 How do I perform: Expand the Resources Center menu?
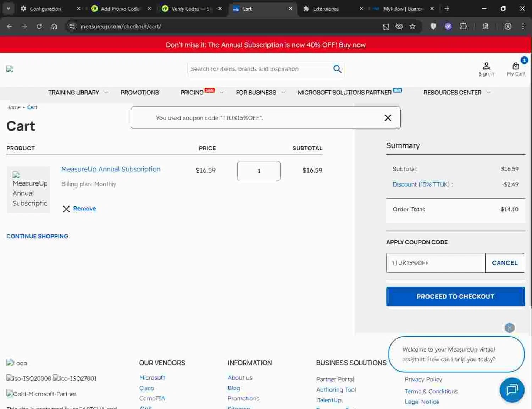pyautogui.click(x=457, y=92)
